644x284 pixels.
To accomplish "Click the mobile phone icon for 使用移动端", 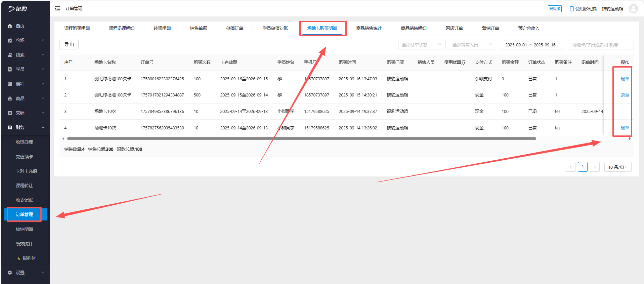I will point(571,9).
